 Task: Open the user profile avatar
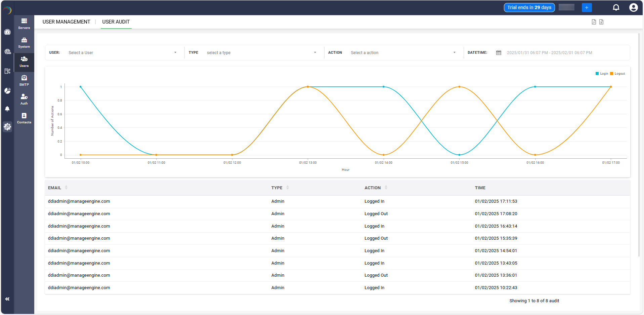[x=633, y=7]
